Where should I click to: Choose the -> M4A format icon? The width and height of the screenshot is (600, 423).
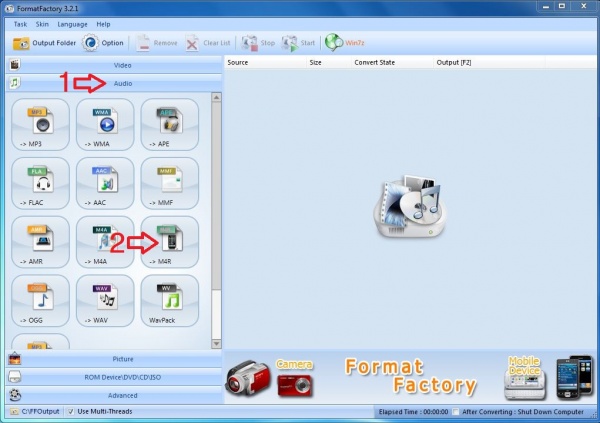click(x=105, y=242)
